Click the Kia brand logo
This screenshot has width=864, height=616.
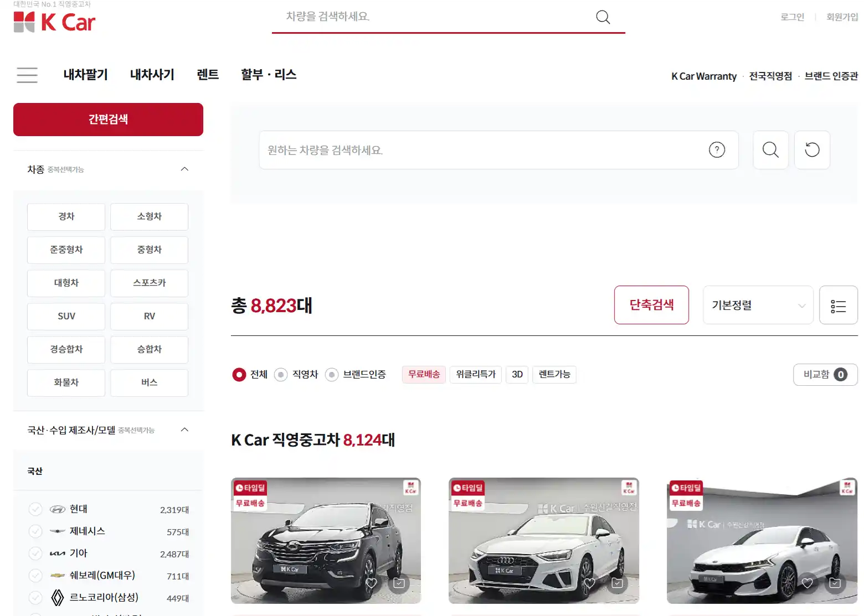[x=58, y=553]
